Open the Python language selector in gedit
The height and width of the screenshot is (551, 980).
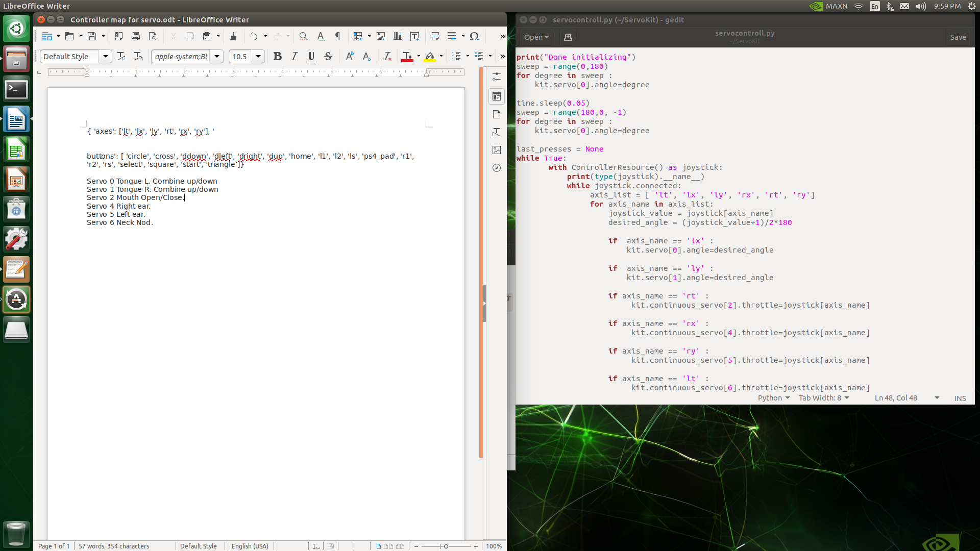[x=773, y=398]
